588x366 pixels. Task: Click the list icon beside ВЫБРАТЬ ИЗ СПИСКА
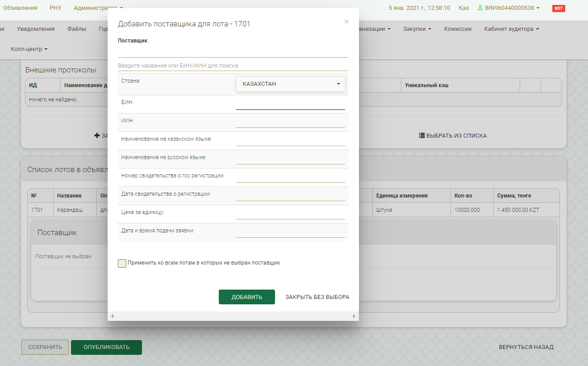[x=421, y=135]
